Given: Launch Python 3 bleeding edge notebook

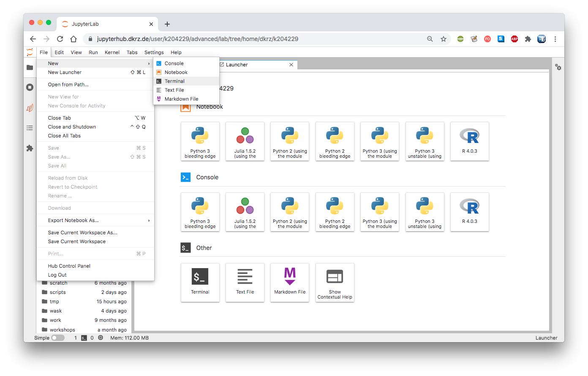Looking at the screenshot, I should [x=200, y=141].
